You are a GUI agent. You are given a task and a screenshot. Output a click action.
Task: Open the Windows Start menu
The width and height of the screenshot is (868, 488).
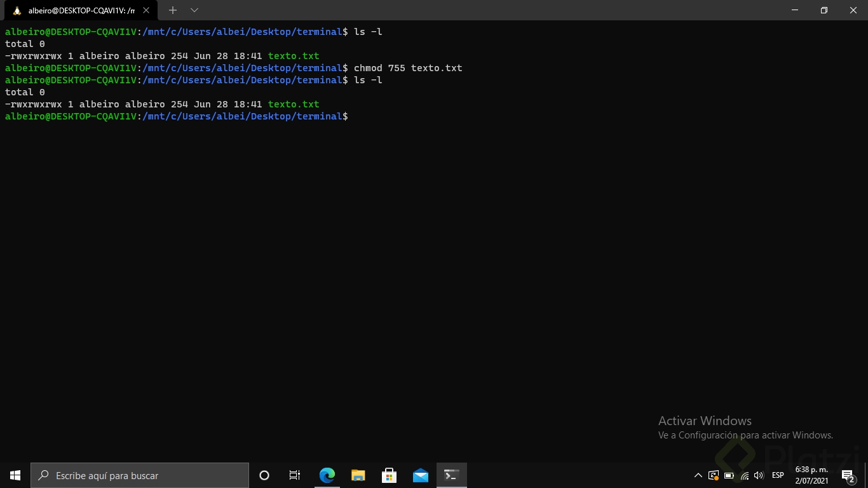point(15,475)
